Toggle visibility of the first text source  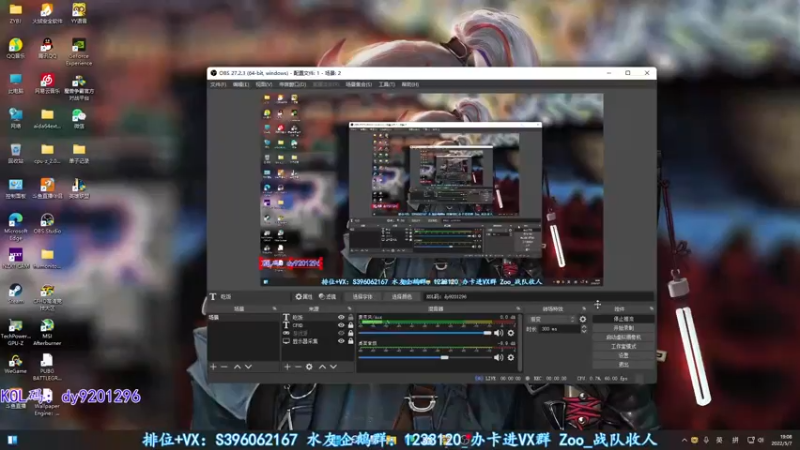[x=341, y=317]
